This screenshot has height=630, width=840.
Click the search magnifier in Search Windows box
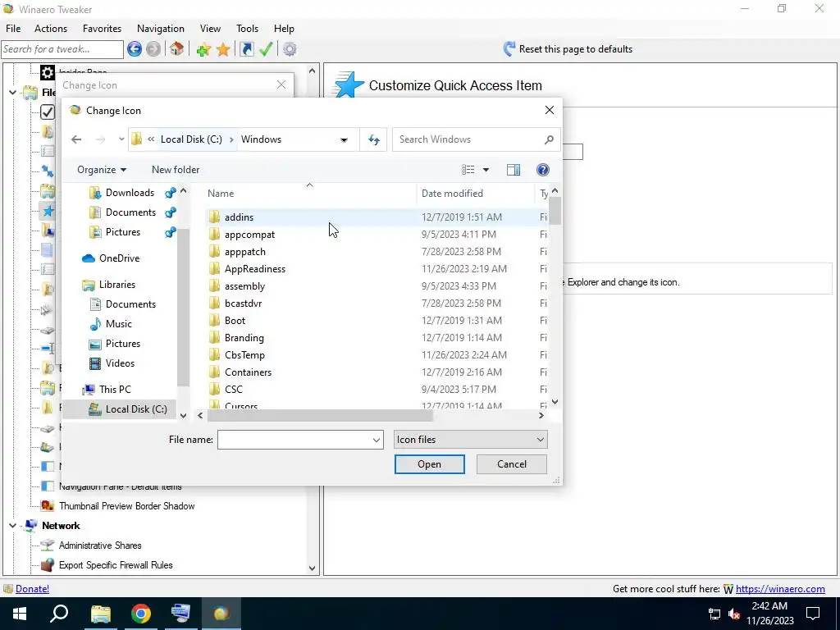tap(549, 139)
